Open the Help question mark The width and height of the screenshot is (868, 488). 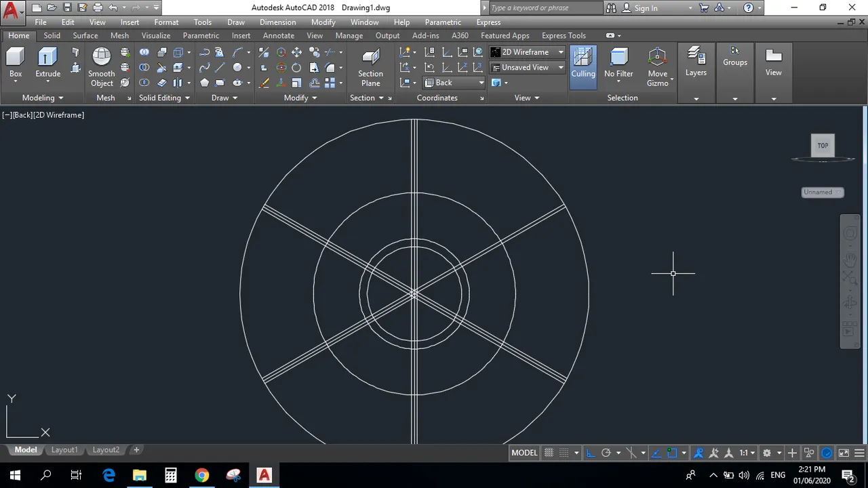pyautogui.click(x=749, y=8)
